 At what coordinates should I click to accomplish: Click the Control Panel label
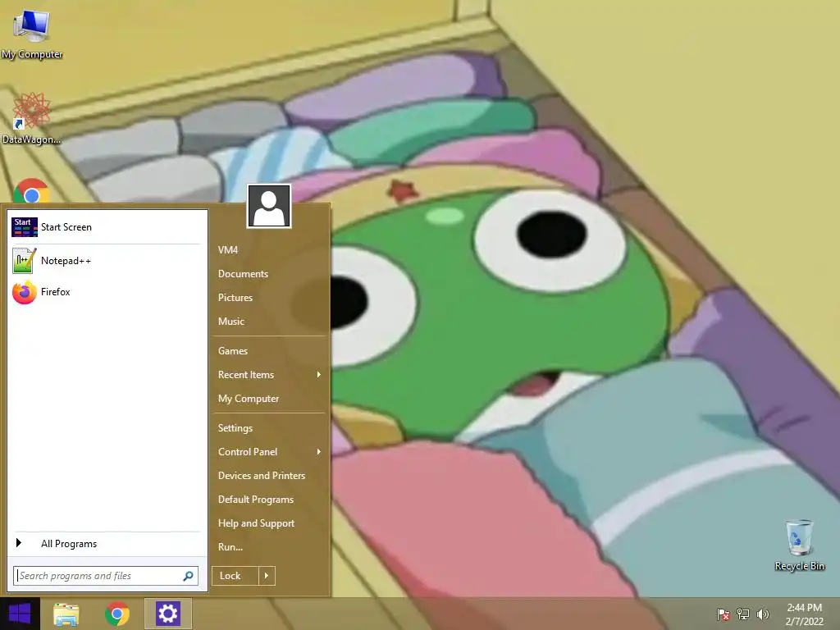tap(248, 452)
